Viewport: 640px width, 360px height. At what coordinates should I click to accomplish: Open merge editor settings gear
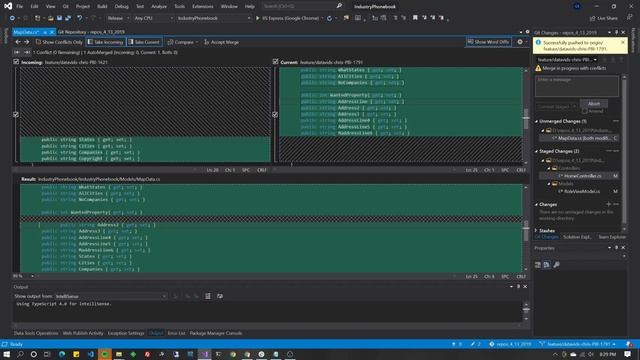point(520,42)
